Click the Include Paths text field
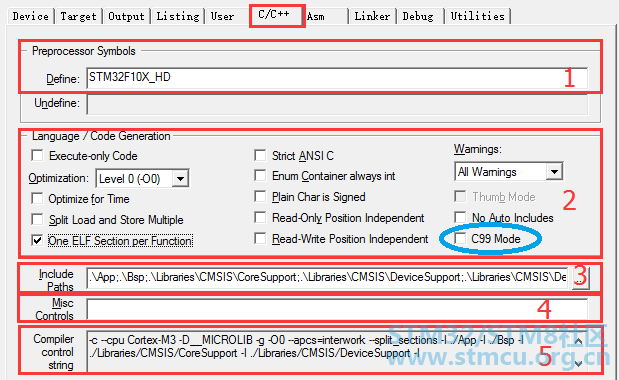The height and width of the screenshot is (380, 619). coord(328,278)
